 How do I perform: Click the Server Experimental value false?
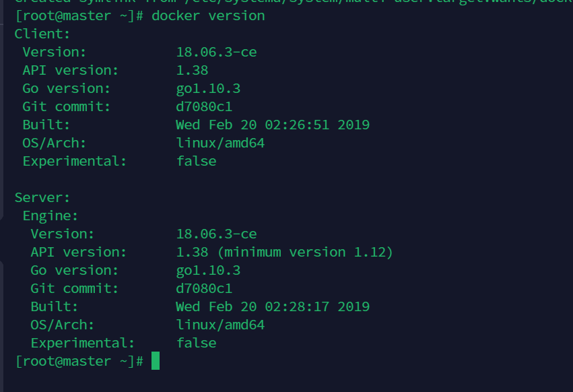tap(196, 343)
